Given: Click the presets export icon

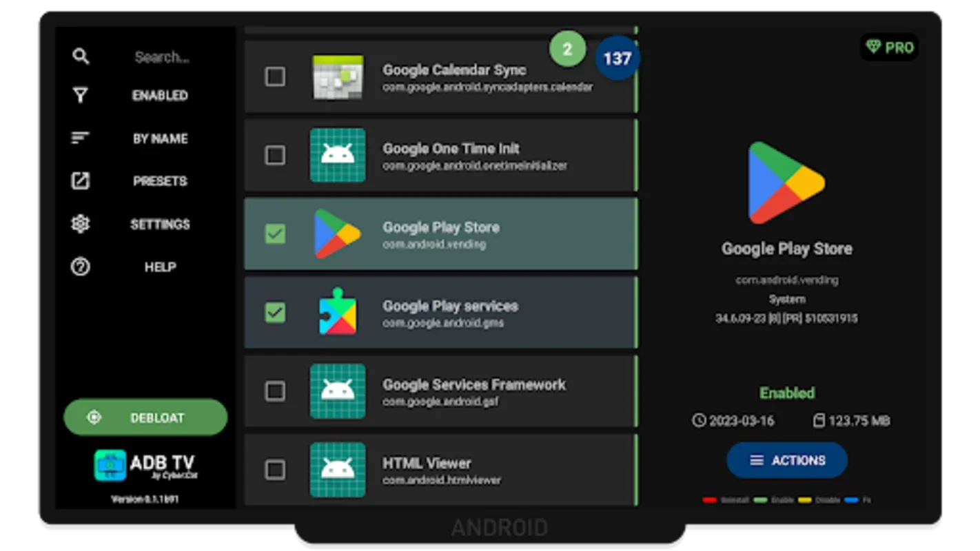Looking at the screenshot, I should click(x=81, y=181).
